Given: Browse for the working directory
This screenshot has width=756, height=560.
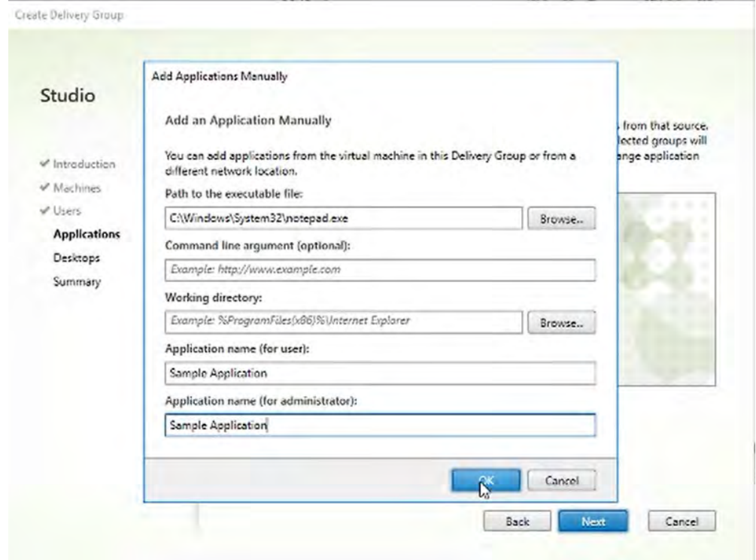Looking at the screenshot, I should [561, 322].
